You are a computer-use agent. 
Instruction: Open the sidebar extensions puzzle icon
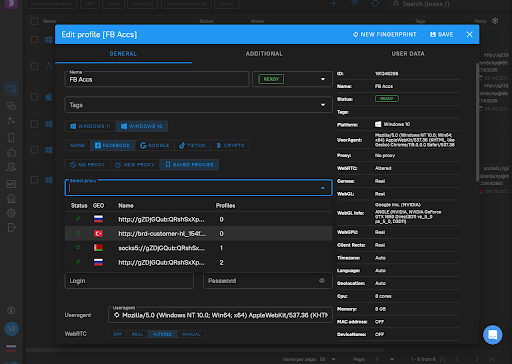(11, 152)
